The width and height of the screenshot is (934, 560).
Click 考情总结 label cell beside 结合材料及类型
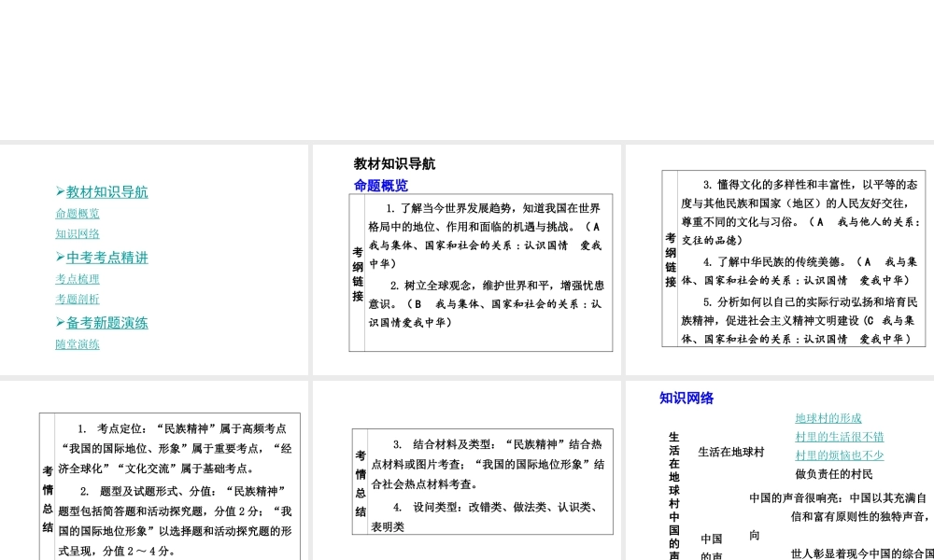point(361,483)
